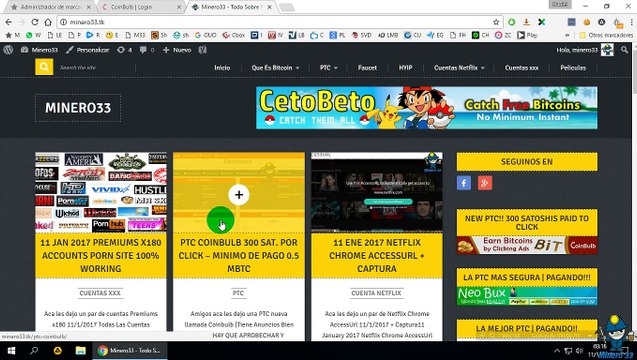
Task: Click the browser back arrow
Action: pos(9,22)
